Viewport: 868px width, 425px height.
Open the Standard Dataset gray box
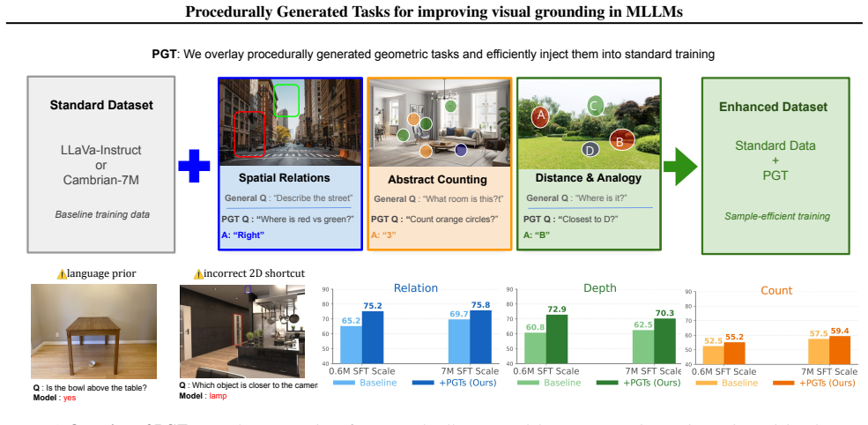[101, 165]
